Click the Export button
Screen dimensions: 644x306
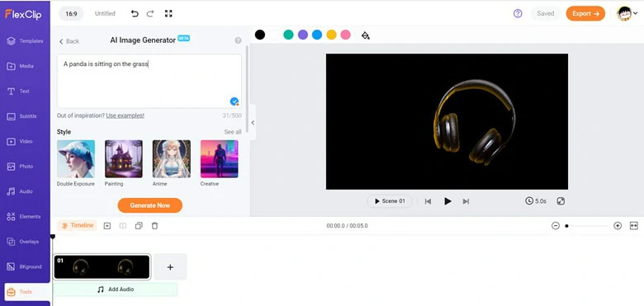tap(585, 13)
